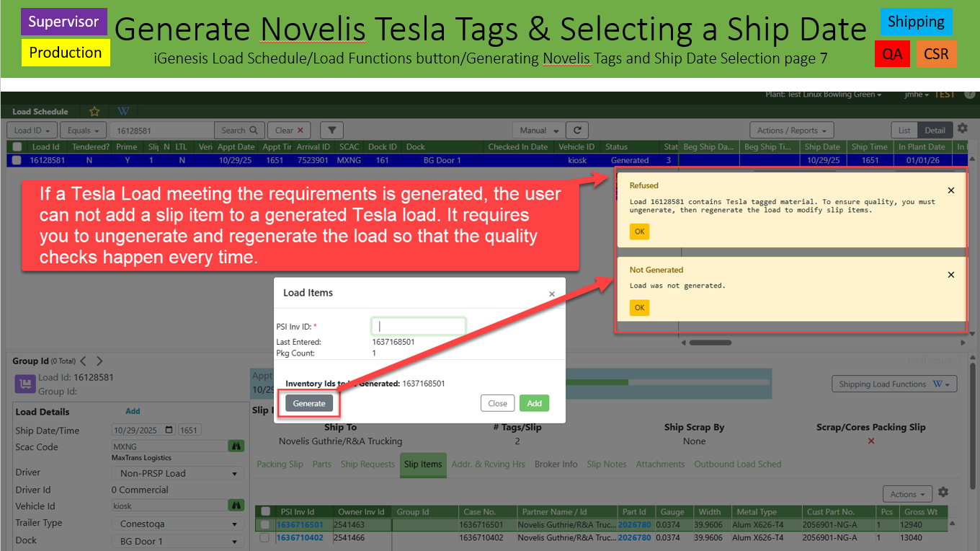Viewport: 980px width, 551px height.
Task: Open the Trailer Type Conestoga dropdown
Action: click(x=177, y=524)
